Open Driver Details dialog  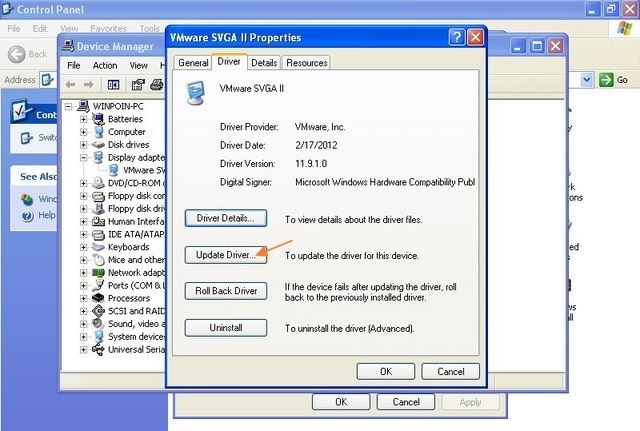tap(226, 218)
